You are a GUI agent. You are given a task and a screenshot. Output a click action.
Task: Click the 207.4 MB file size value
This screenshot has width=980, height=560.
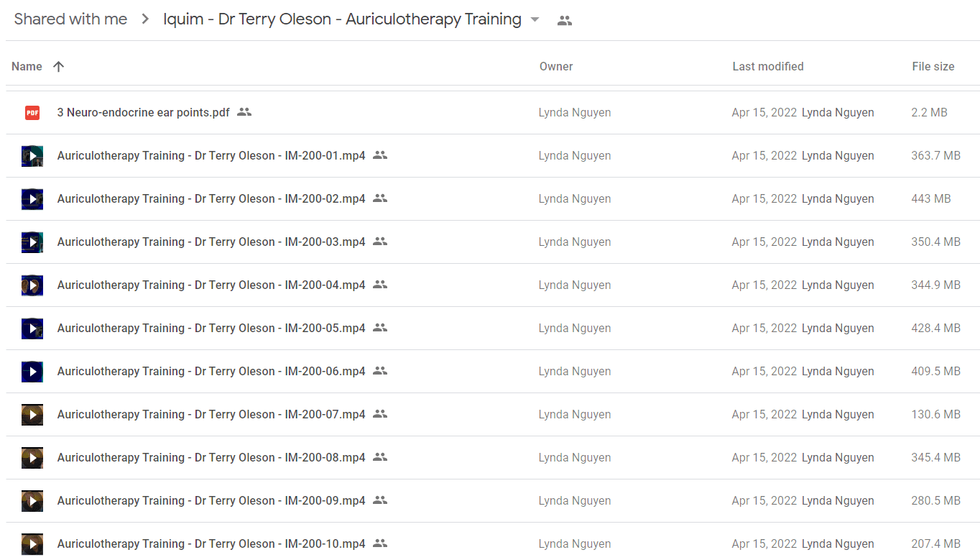pyautogui.click(x=935, y=543)
